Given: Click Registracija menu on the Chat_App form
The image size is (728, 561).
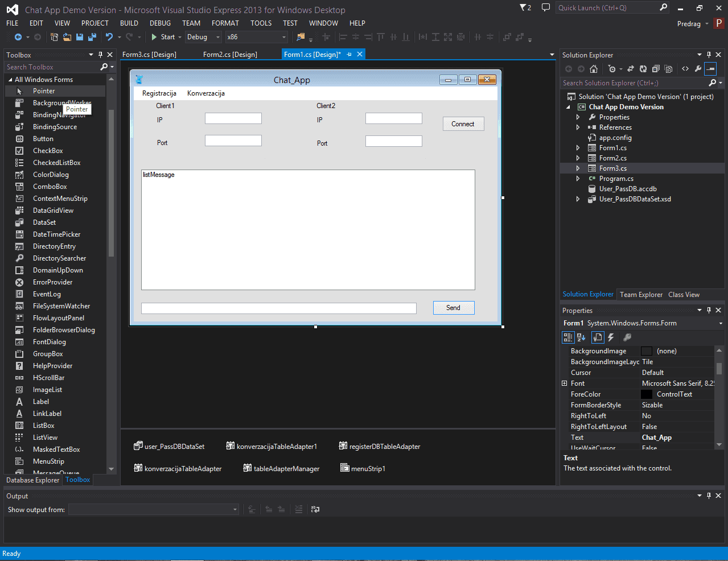Looking at the screenshot, I should click(x=159, y=93).
